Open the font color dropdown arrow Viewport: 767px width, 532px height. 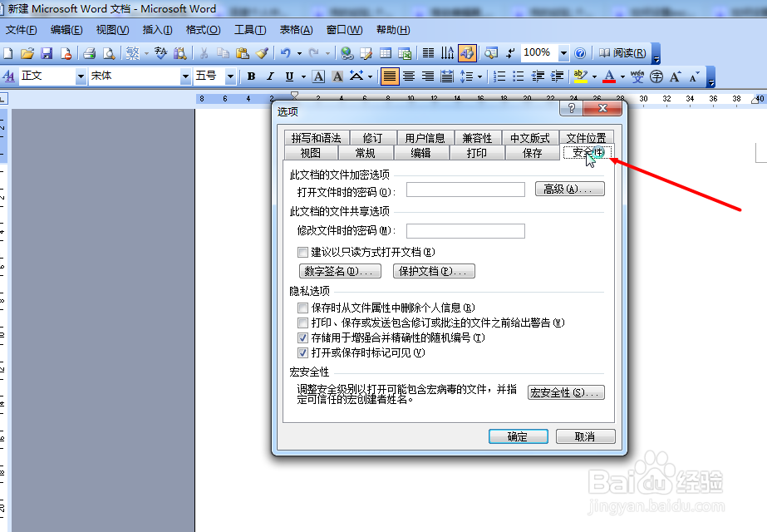point(622,76)
